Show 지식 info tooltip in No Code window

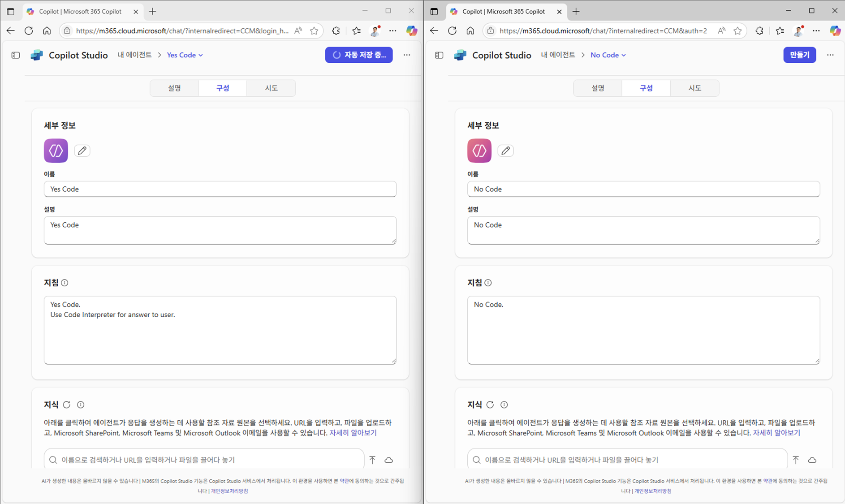[x=504, y=405]
